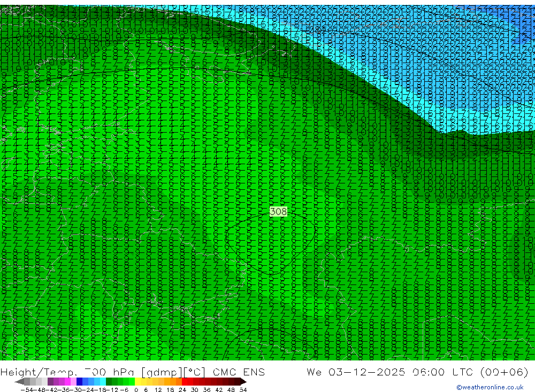Open the weatheronline.co.uk copyright link
Image resolution: width=535 pixels, height=392 pixels.
[x=490, y=387]
